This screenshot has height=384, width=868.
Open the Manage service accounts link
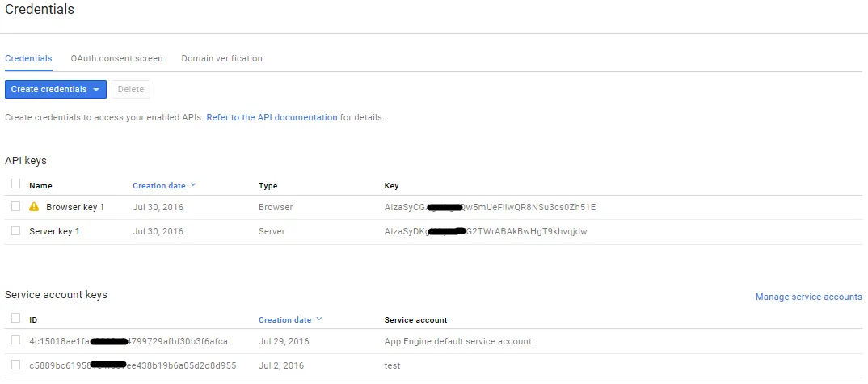point(808,297)
